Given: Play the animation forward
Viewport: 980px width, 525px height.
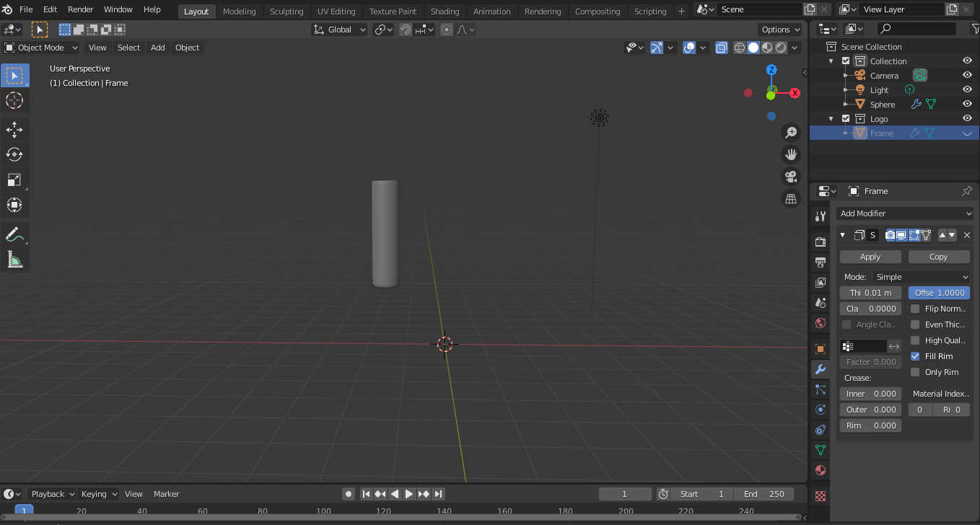Looking at the screenshot, I should pyautogui.click(x=409, y=494).
